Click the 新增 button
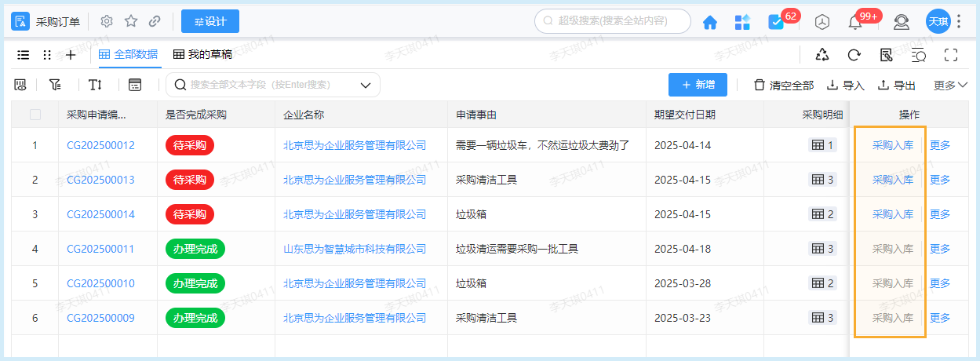Viewport: 980px width, 361px height. pos(698,85)
